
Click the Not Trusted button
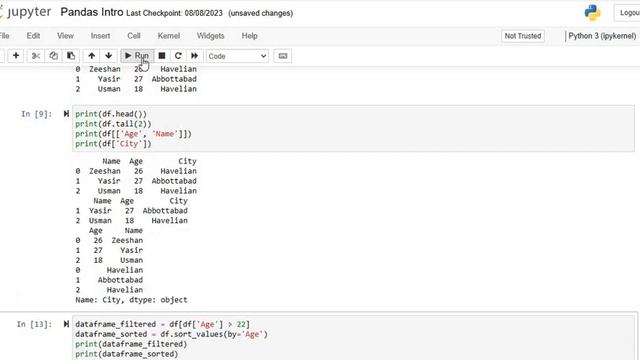523,36
